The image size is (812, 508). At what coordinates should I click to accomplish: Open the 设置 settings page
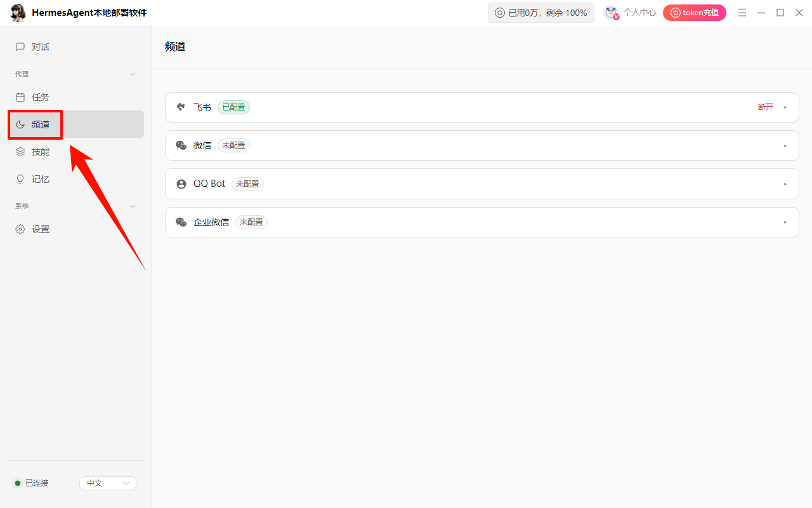76,229
